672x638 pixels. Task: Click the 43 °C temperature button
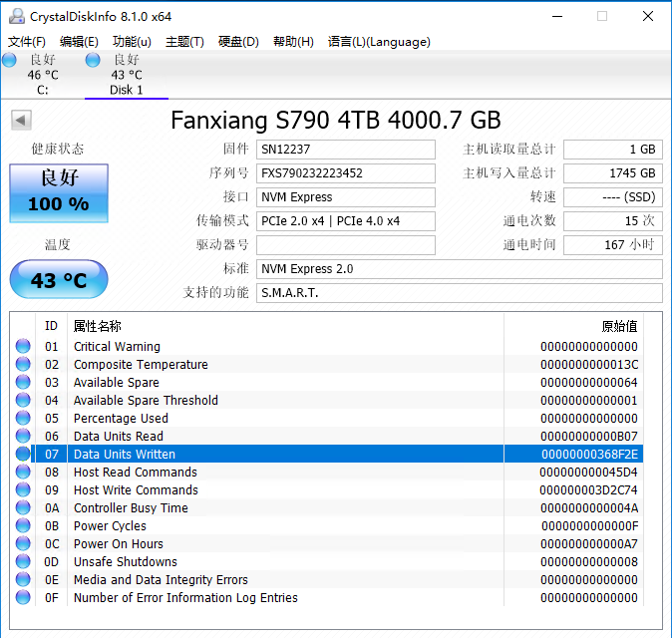pos(59,279)
